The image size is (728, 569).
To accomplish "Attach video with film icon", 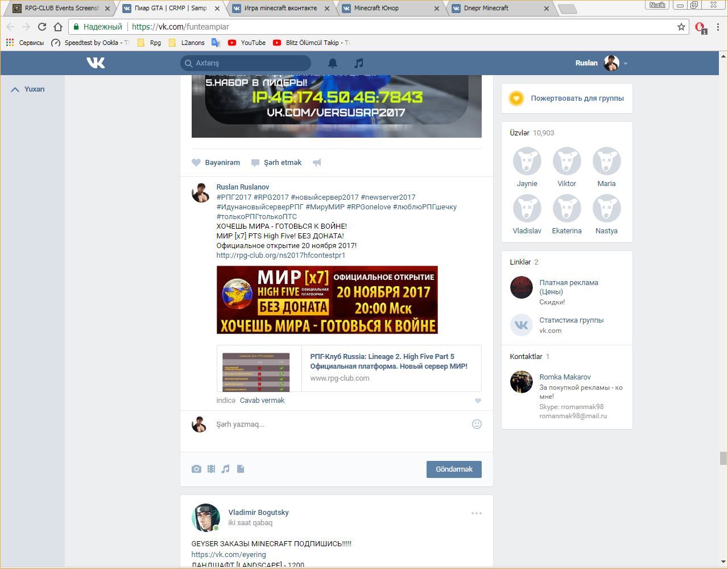I will [x=211, y=469].
